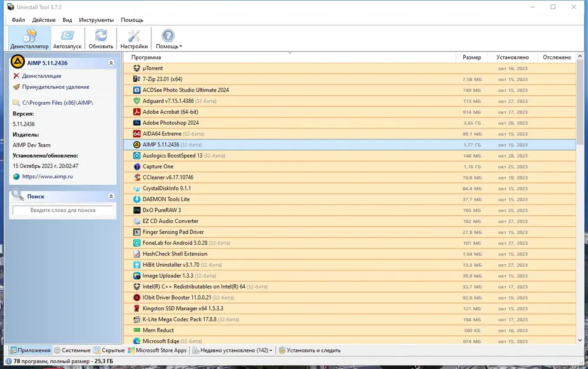Viewport: 588px width, 369px height.
Task: Click the date окт 28, 2023 for Auslogics
Action: (x=513, y=156)
